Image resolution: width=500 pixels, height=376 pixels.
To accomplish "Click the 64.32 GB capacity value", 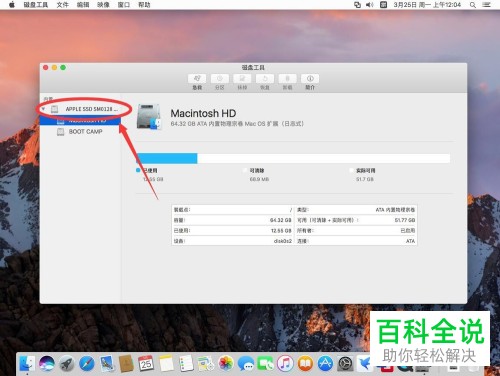I will 281,220.
